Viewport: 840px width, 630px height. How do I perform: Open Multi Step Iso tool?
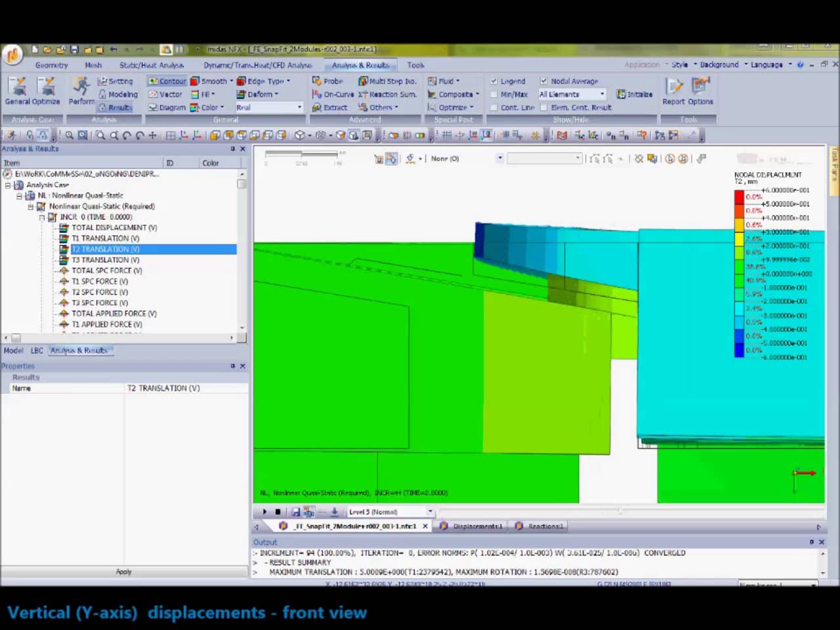pyautogui.click(x=387, y=81)
